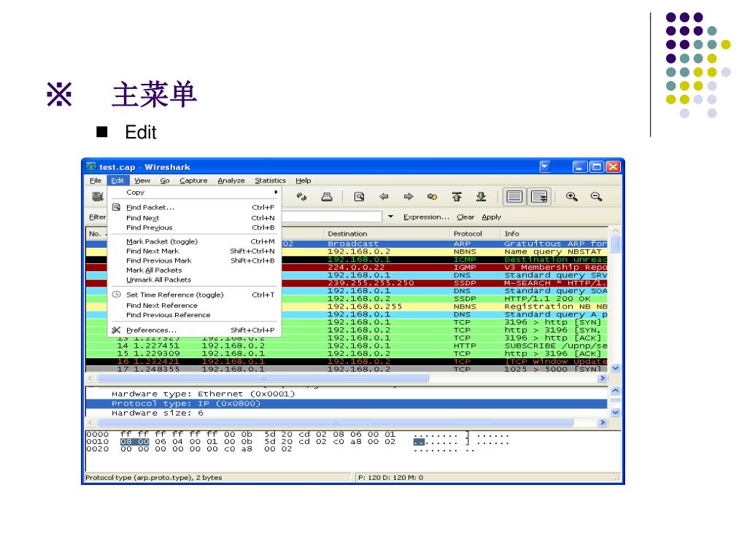The image size is (747, 560).
Task: Click the Clear filter button
Action: tap(465, 217)
